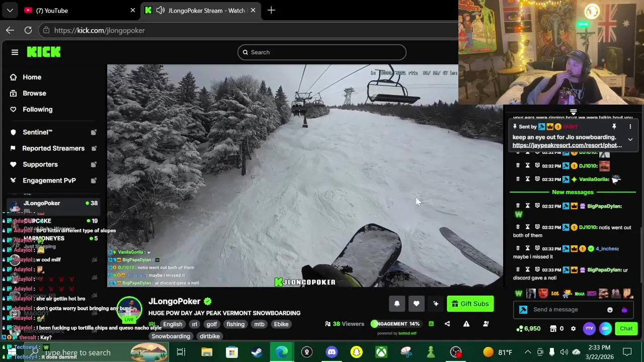Open the 7TV emote button
Viewport: 644px width, 362px height.
tap(589, 328)
